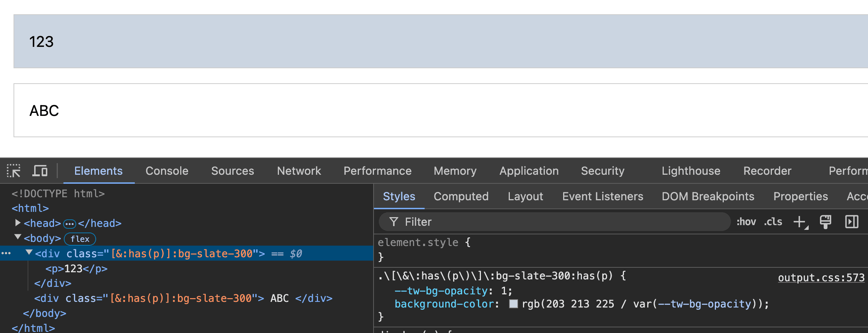The width and height of the screenshot is (868, 333).
Task: Activate the inspect element picker icon
Action: (14, 171)
